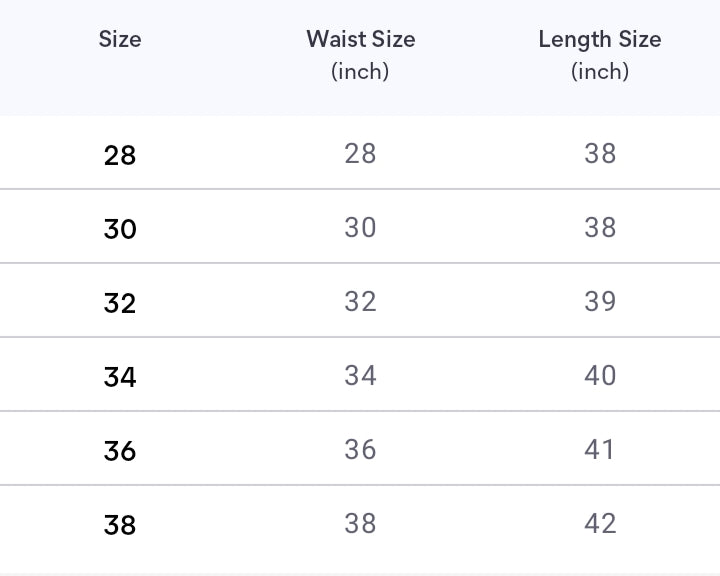
Task: Click the Waist Size (inch) column header
Action: 360,54
